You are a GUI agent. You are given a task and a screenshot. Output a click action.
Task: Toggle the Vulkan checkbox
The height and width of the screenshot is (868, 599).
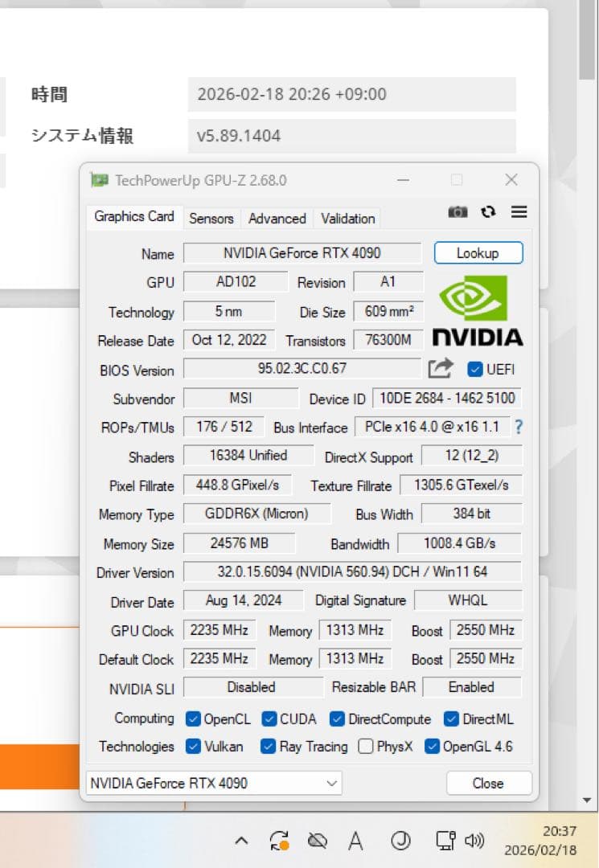(x=193, y=746)
